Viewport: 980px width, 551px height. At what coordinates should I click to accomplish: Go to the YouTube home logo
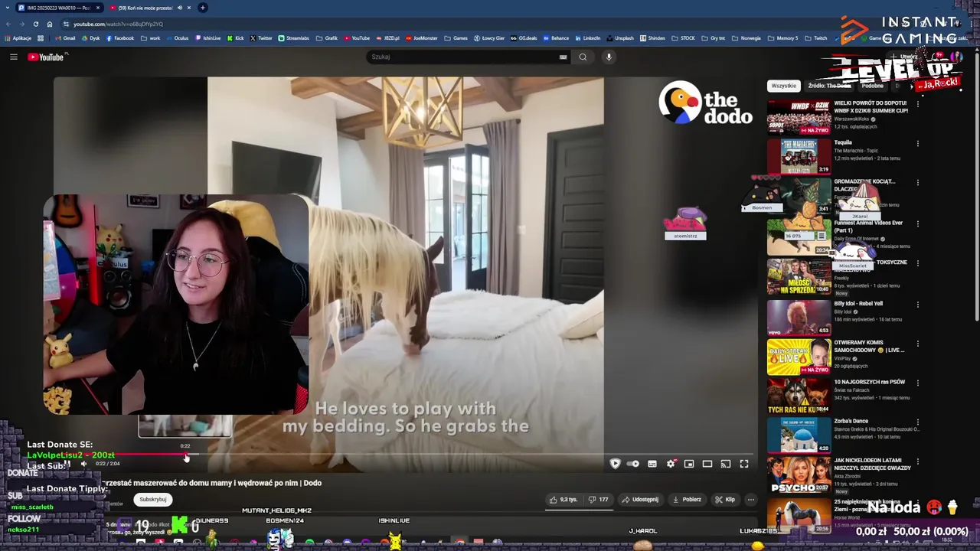(x=47, y=57)
